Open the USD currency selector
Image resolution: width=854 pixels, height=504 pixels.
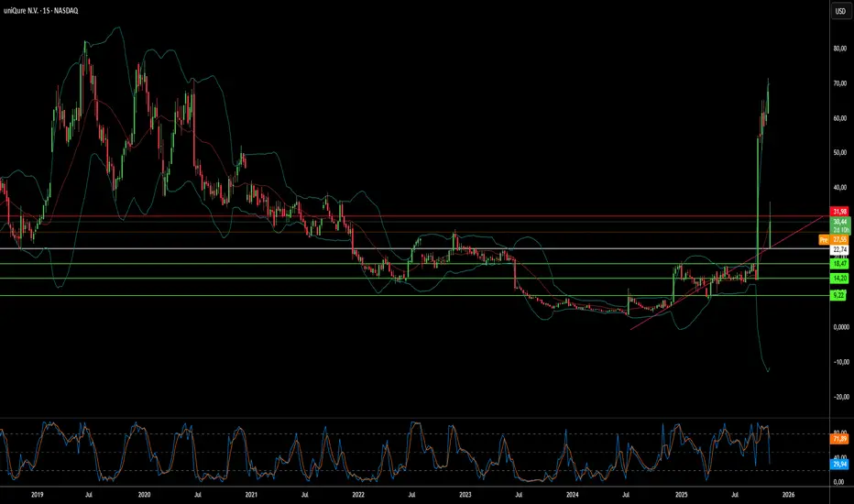[840, 11]
